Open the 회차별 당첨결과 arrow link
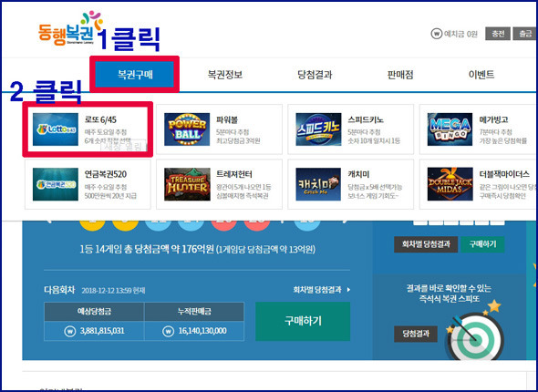This screenshot has width=538, height=392. pos(322,290)
